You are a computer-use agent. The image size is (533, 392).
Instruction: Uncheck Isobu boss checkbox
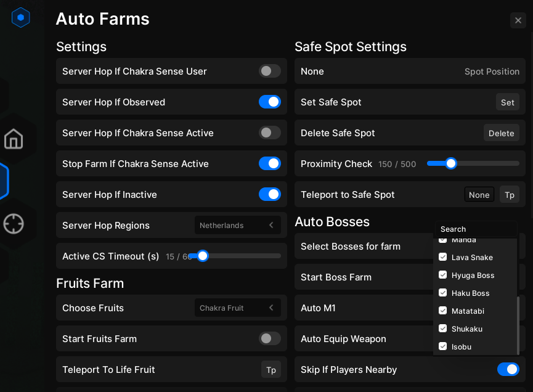(x=442, y=346)
